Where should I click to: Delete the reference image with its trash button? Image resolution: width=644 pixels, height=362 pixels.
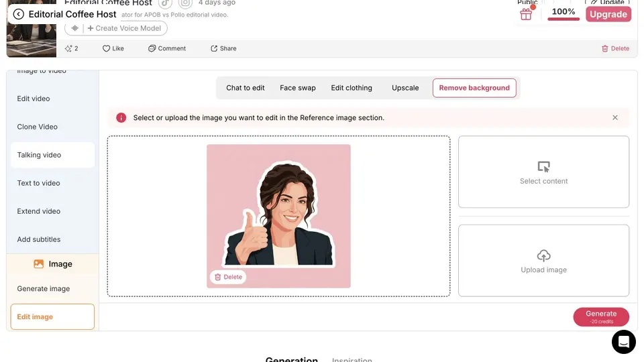tap(228, 277)
